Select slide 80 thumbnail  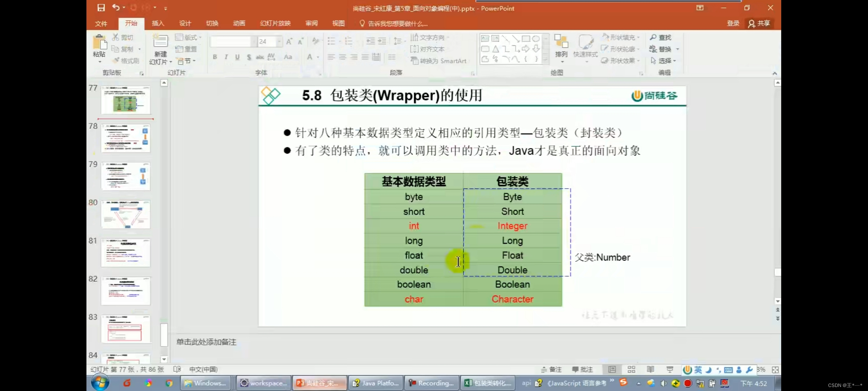click(125, 214)
